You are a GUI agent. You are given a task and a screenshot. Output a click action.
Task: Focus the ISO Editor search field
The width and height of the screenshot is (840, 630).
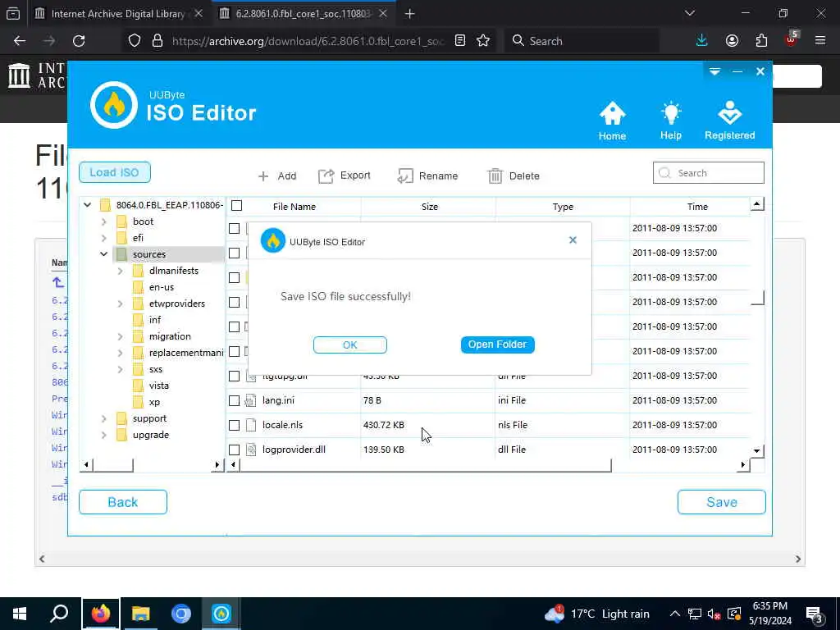[708, 173]
